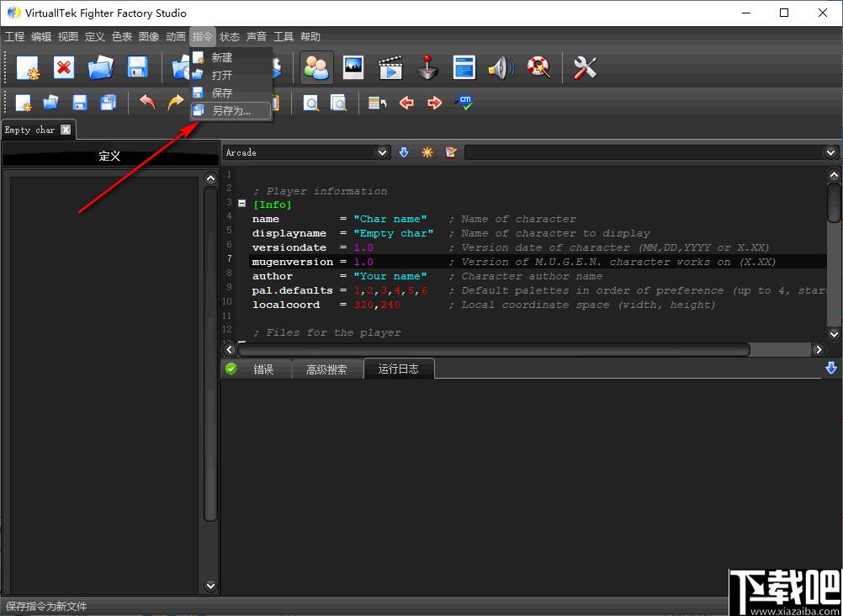
Task: Open the 工具 menu
Action: 284,36
